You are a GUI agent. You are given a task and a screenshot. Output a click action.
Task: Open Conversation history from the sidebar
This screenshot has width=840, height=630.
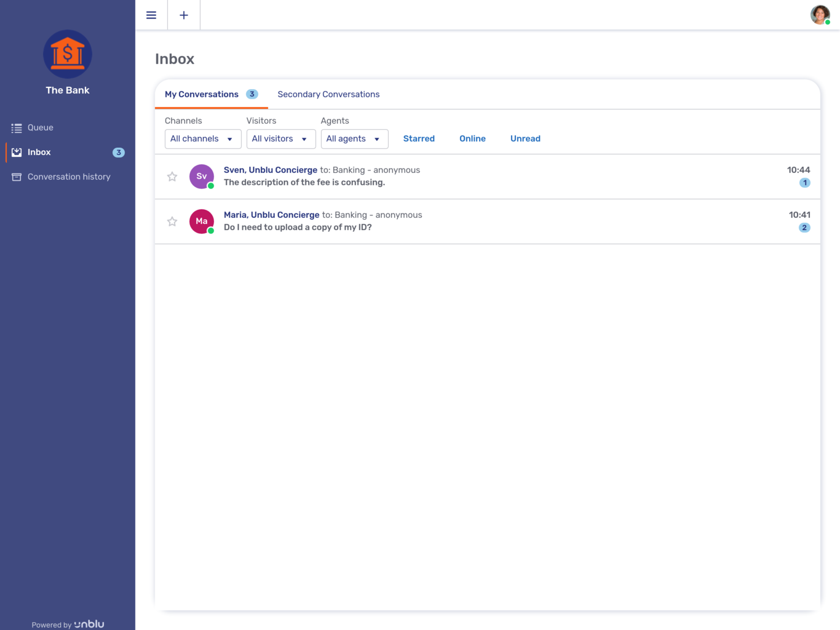coord(69,177)
